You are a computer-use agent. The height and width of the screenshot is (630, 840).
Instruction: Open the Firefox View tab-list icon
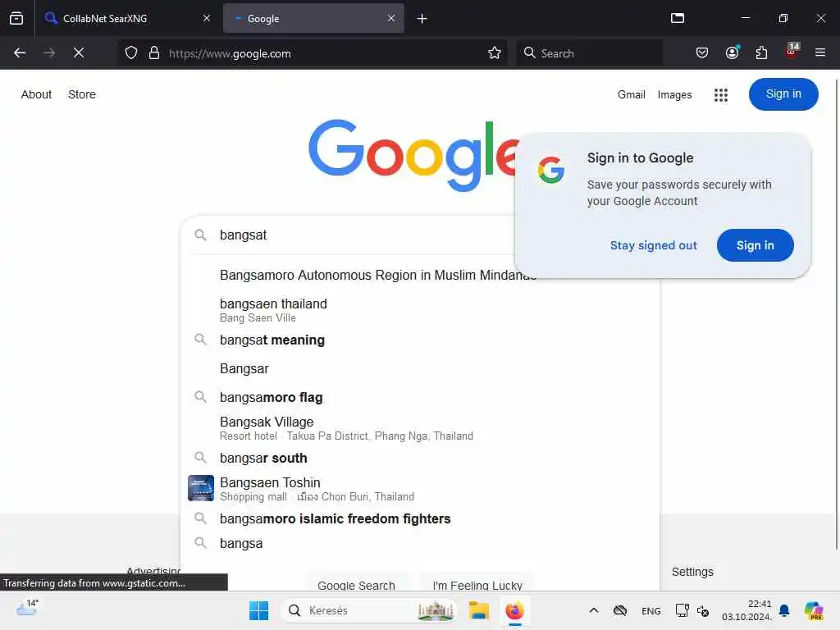pos(16,18)
